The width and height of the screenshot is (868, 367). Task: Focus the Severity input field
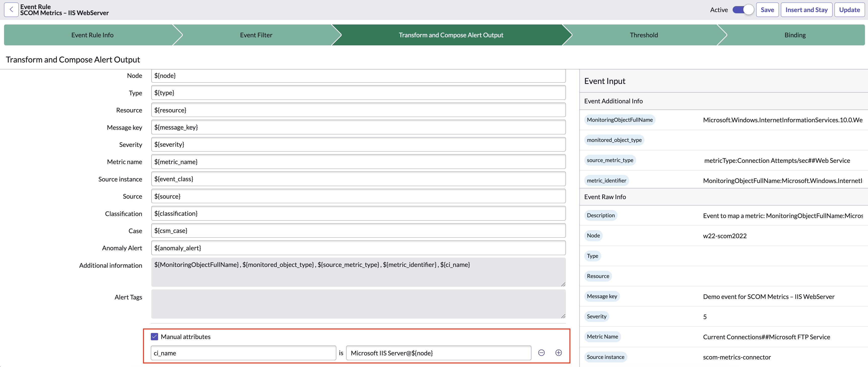pyautogui.click(x=358, y=144)
